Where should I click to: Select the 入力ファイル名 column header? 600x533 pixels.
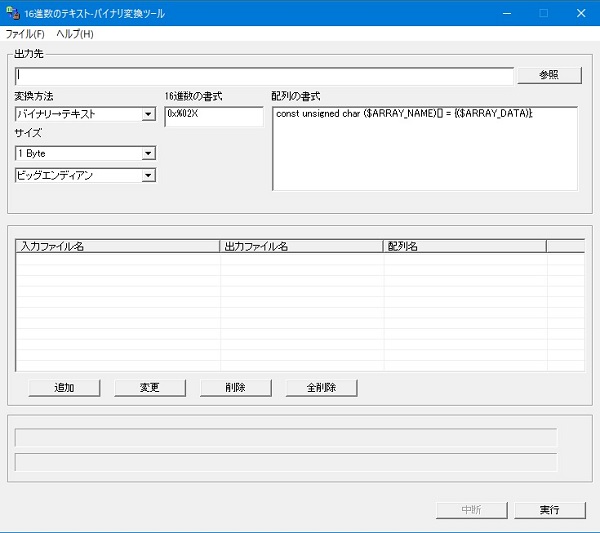tap(117, 246)
